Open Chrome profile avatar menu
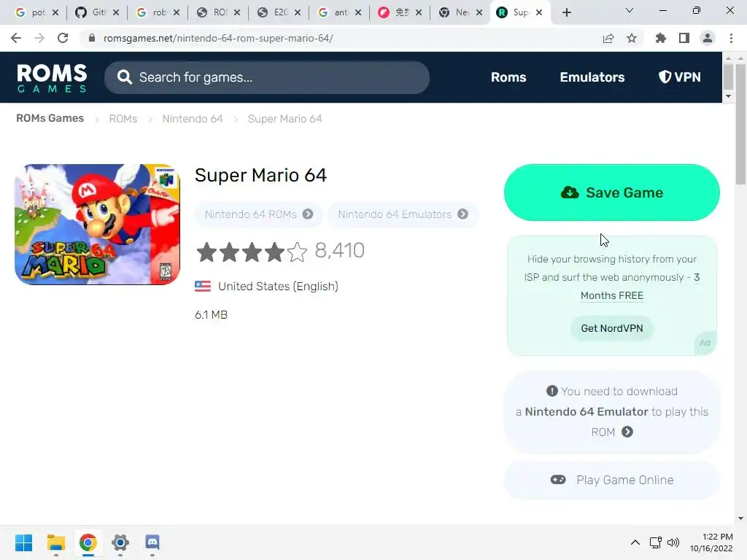Image resolution: width=747 pixels, height=560 pixels. [708, 38]
